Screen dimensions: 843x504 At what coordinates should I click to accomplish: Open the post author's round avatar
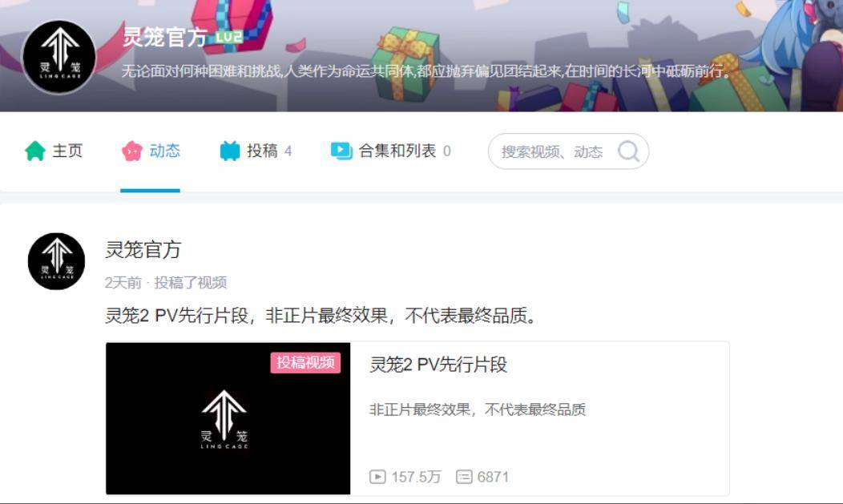click(x=56, y=261)
